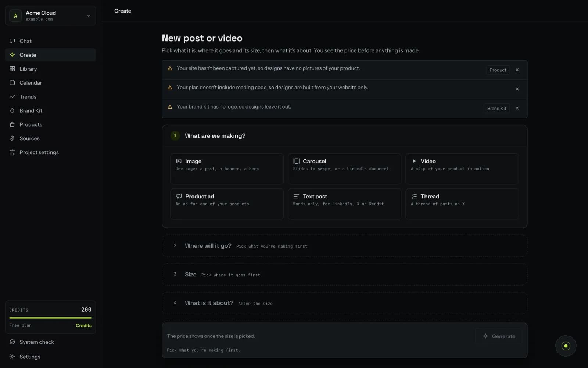Image resolution: width=588 pixels, height=368 pixels.
Task: Click the Sources link icon
Action: click(x=12, y=138)
